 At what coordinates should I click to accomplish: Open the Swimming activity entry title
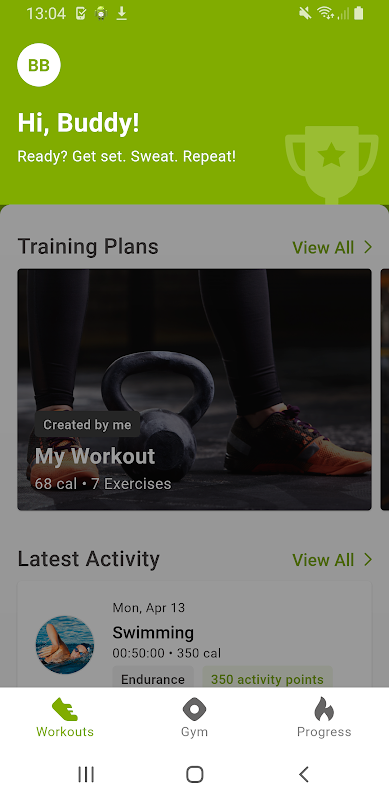[x=153, y=633]
